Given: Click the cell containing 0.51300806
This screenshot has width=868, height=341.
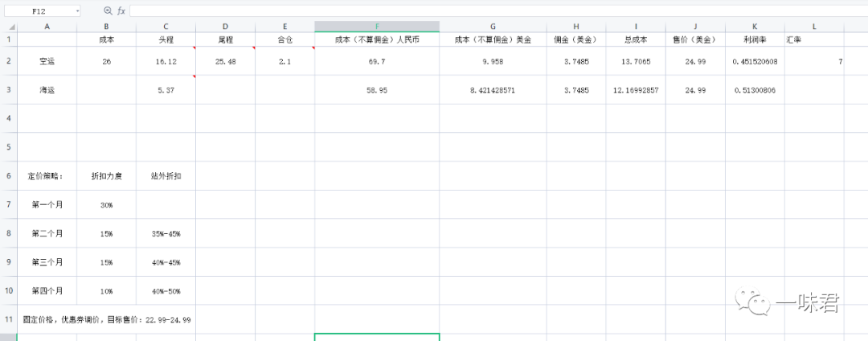Looking at the screenshot, I should [755, 90].
